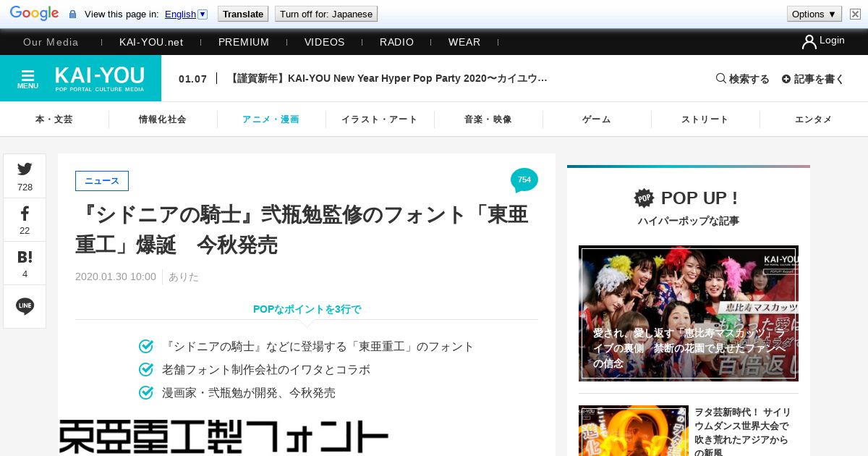
Task: Select the アニメ・漫画 category tab
Action: (x=271, y=119)
